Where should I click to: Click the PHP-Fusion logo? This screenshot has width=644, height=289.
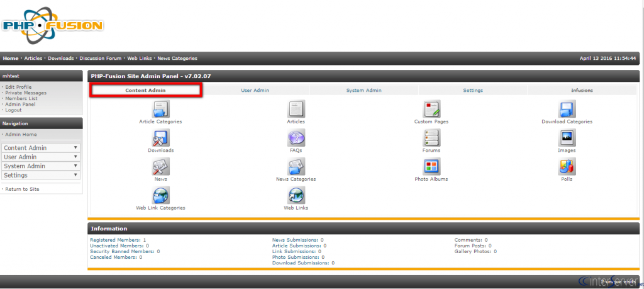(x=52, y=25)
